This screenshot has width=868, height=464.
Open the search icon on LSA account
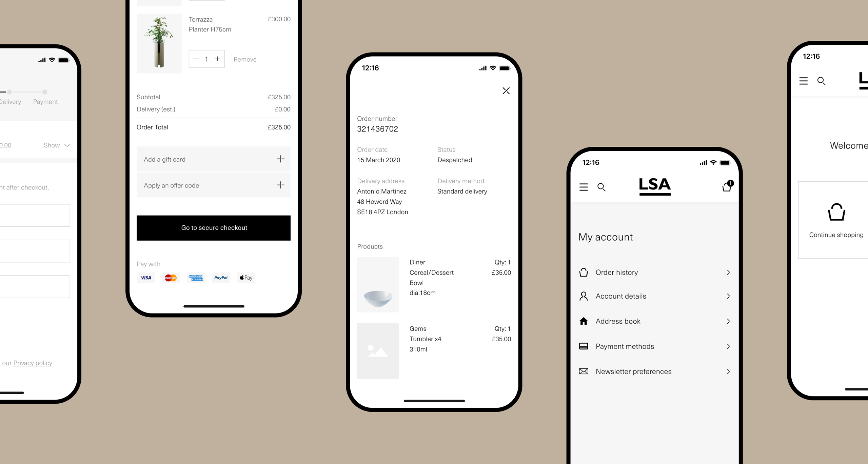tap(601, 187)
